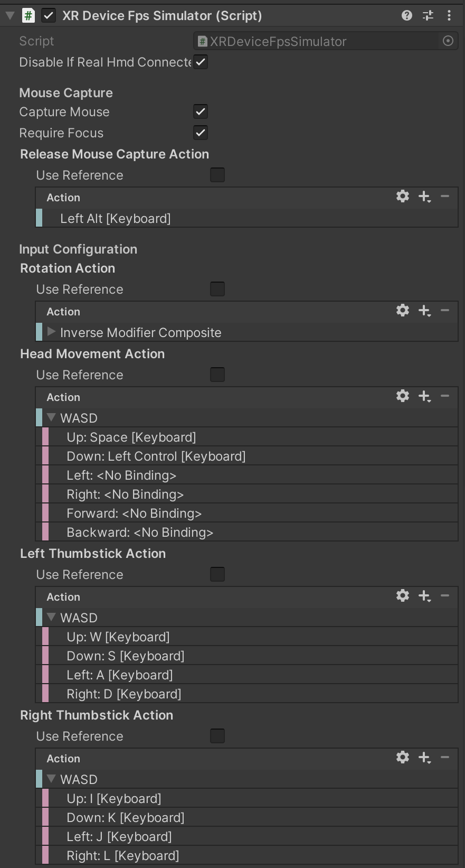Click the XRDeviceFpsSimulator script field
465x868 pixels.
click(317, 41)
